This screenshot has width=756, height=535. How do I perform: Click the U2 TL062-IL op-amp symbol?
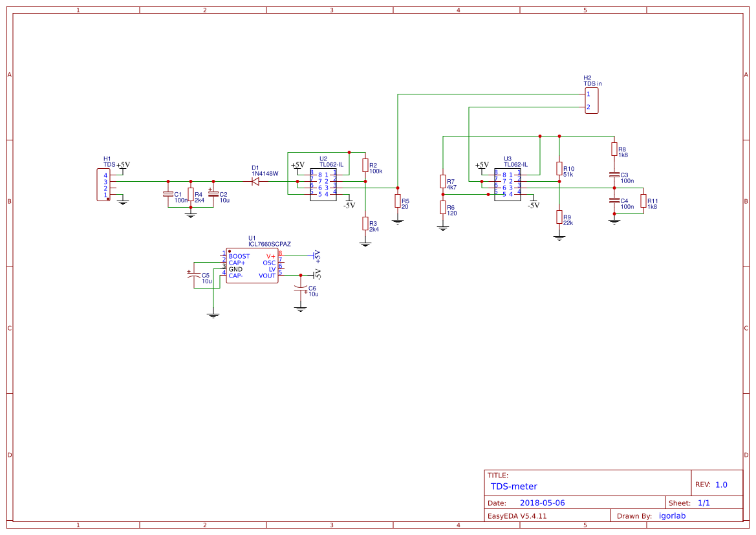coord(325,183)
